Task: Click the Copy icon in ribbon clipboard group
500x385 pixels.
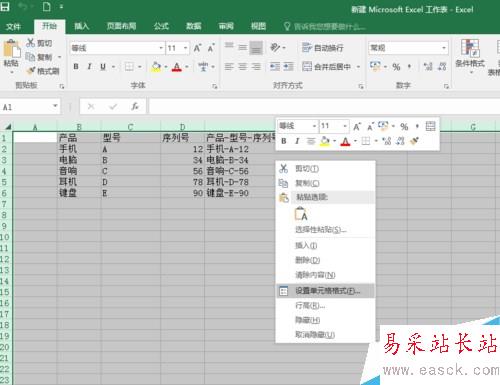Action: click(31, 57)
